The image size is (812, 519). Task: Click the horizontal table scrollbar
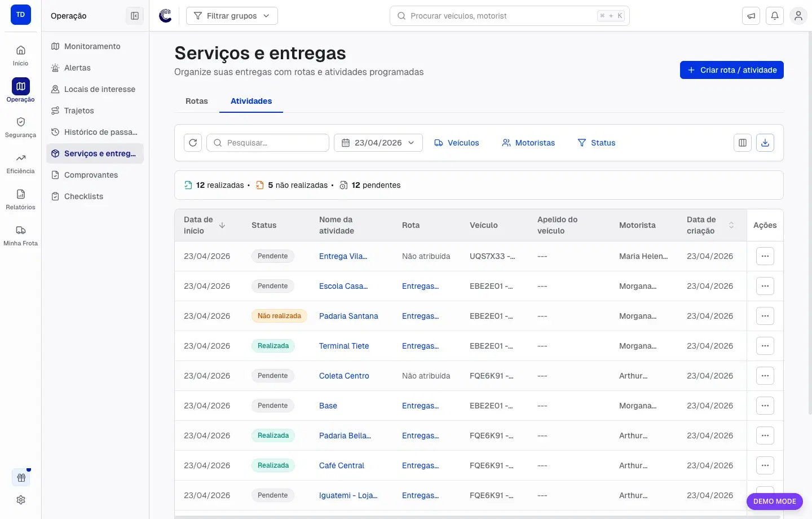pyautogui.click(x=478, y=517)
